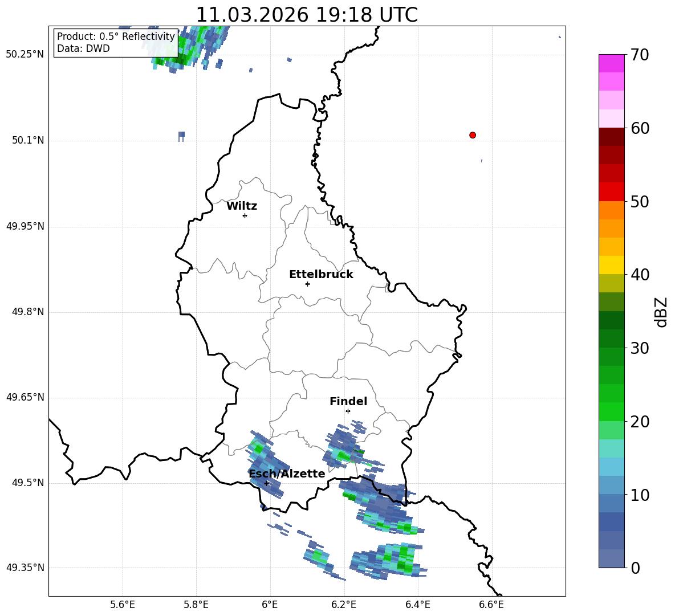Viewport: 675px width, 616px height.
Task: Click the 'dBZ' colorbar label
Action: [661, 312]
